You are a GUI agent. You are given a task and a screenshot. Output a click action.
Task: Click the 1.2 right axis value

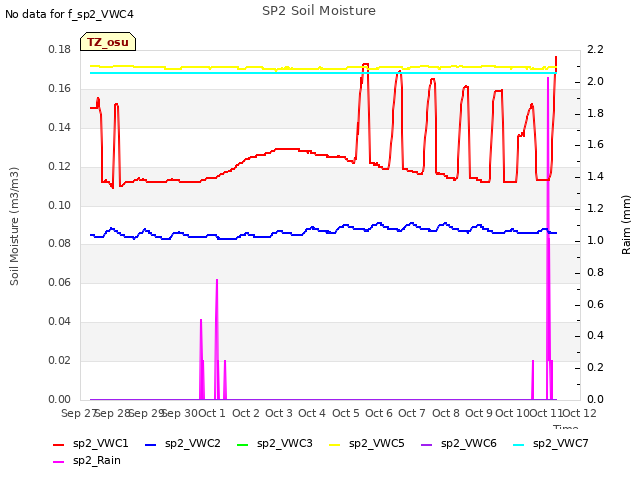[x=595, y=209]
